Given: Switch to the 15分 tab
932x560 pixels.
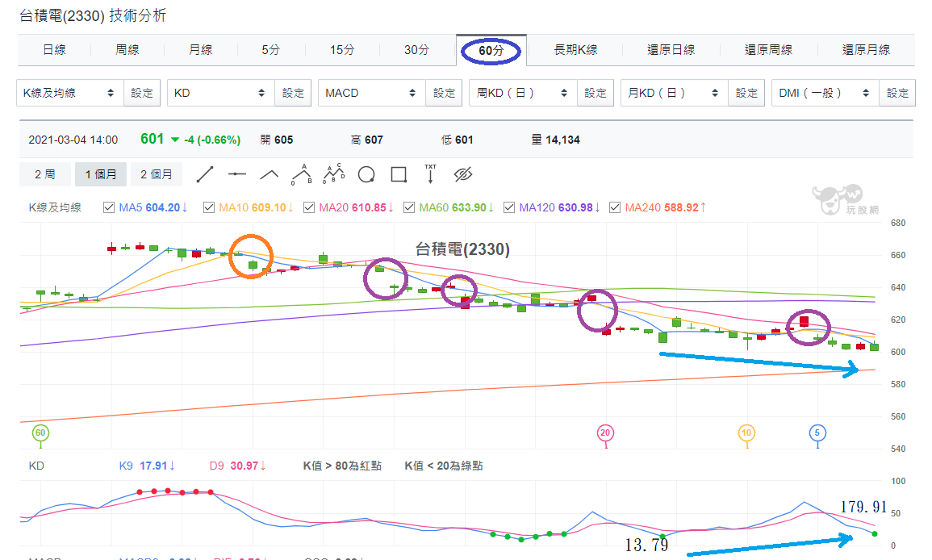Looking at the screenshot, I should point(342,50).
